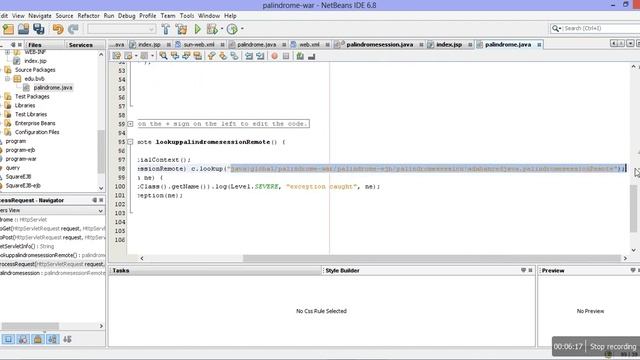Expand the folded code block at line 59
This screenshot has height=360, width=640.
[130, 124]
